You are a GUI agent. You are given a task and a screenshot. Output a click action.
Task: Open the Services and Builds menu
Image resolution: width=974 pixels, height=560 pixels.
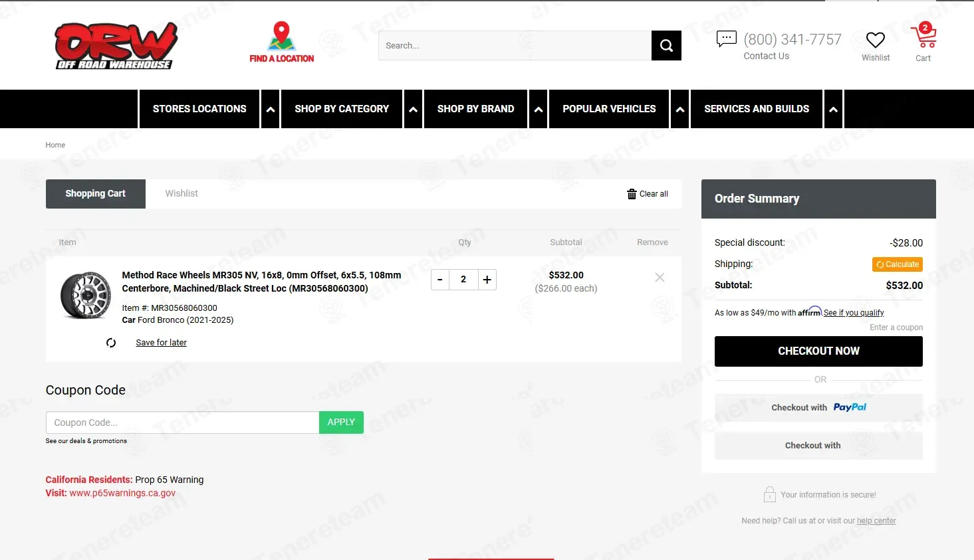tap(757, 109)
